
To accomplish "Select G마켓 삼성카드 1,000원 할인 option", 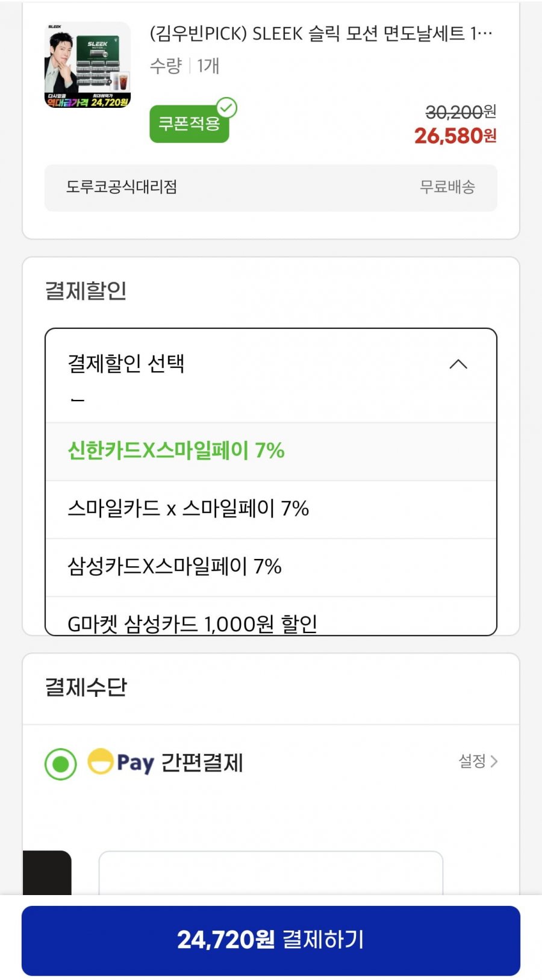I will pos(192,623).
